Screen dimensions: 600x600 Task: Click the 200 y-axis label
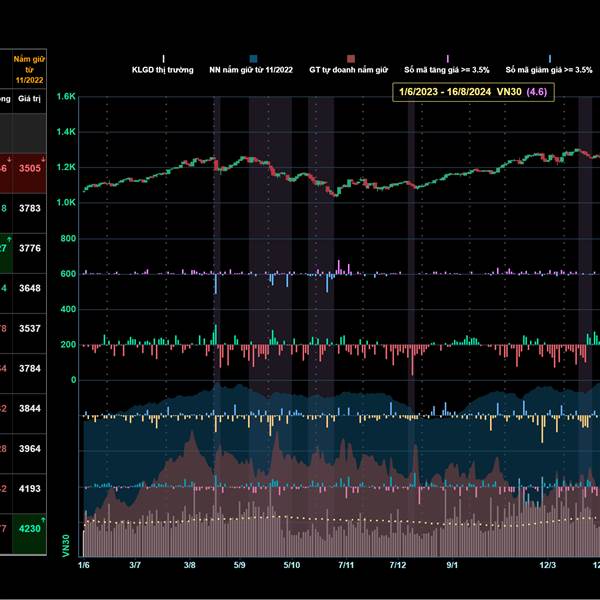point(68,344)
